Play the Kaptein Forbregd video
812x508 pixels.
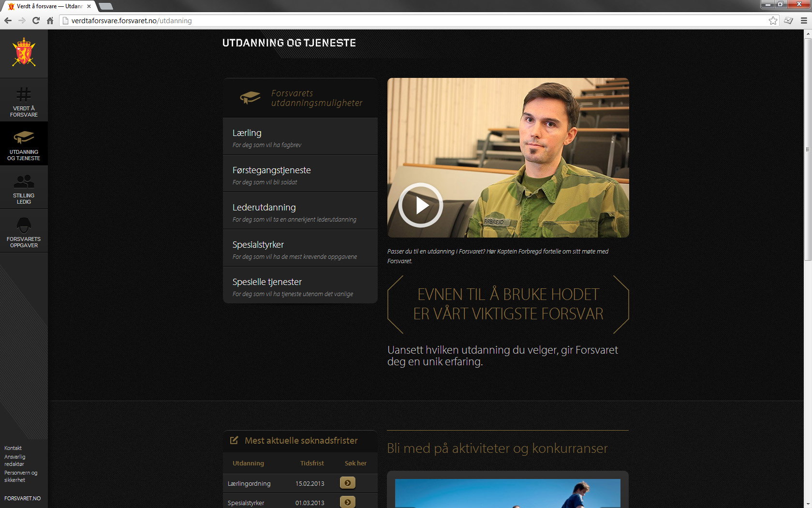[x=420, y=205]
